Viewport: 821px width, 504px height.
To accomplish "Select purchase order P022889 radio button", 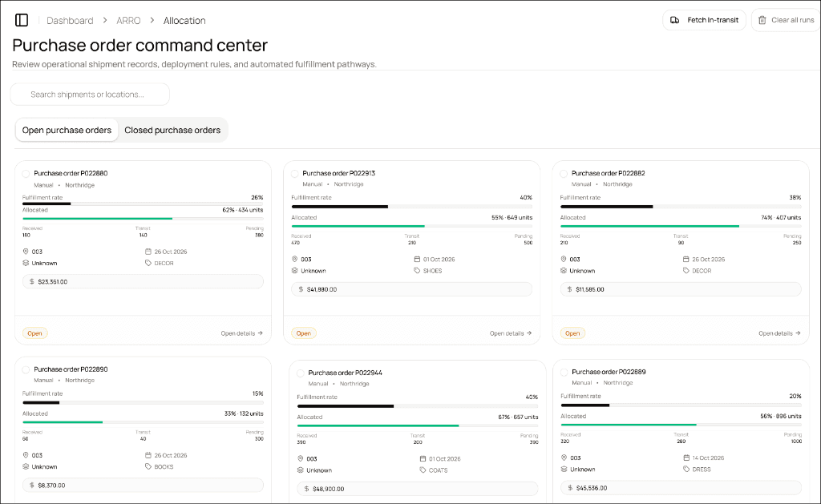I will point(564,372).
